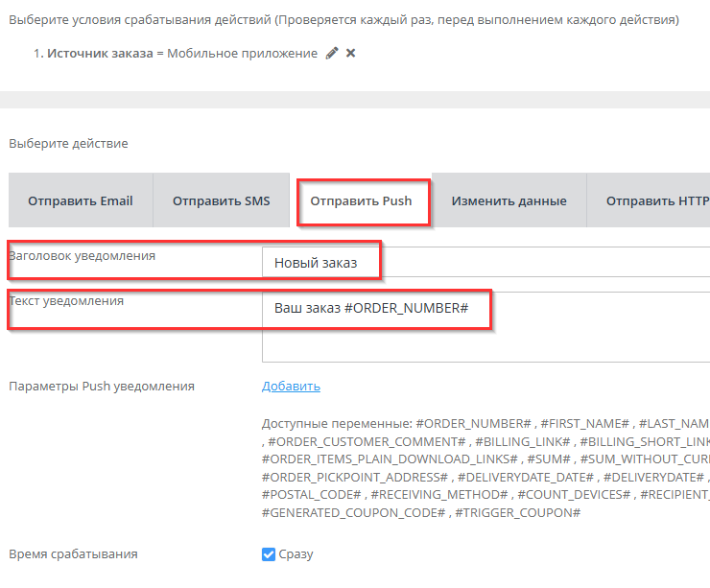This screenshot has width=710, height=588.
Task: Switch to the Отправить Email tab
Action: pyautogui.click(x=81, y=201)
